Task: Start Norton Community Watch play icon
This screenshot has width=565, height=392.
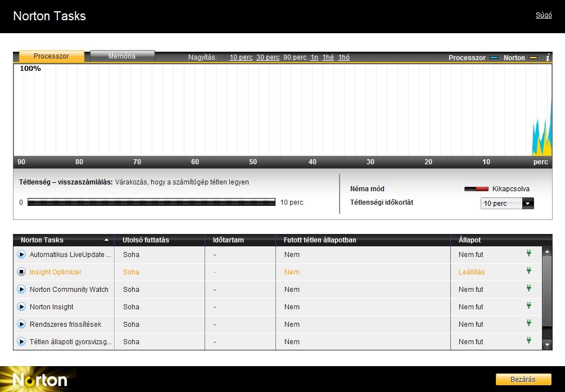Action: point(21,289)
